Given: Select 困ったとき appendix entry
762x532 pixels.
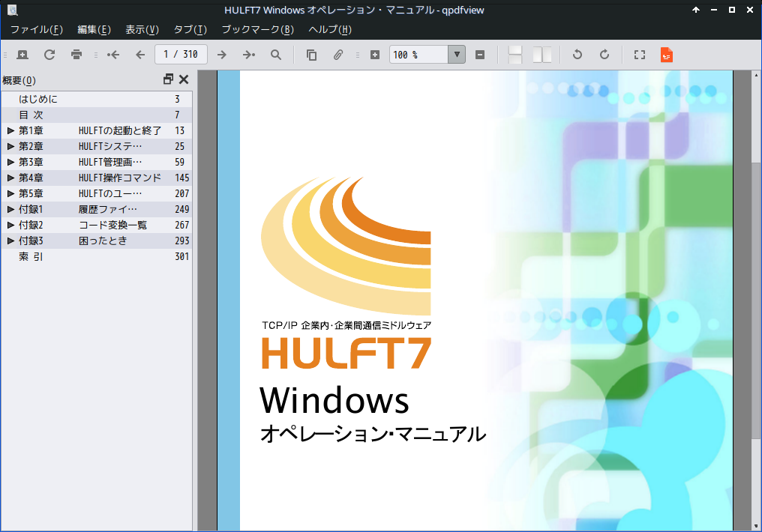Looking at the screenshot, I should point(103,241).
